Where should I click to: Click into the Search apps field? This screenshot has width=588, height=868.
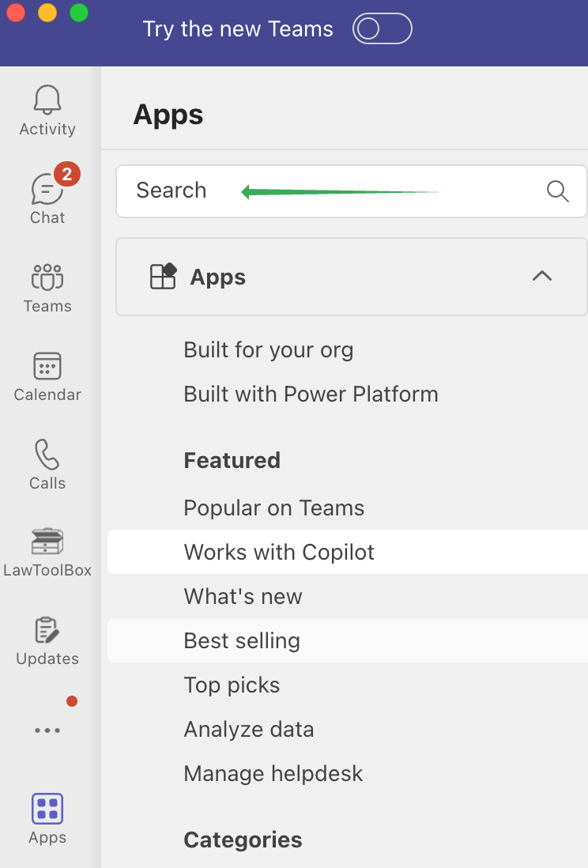351,191
